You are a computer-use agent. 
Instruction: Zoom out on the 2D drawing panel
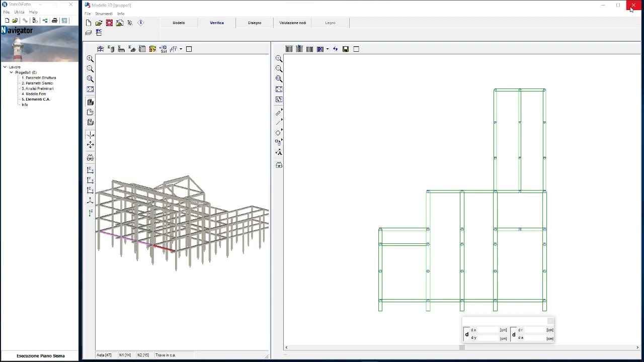click(279, 69)
